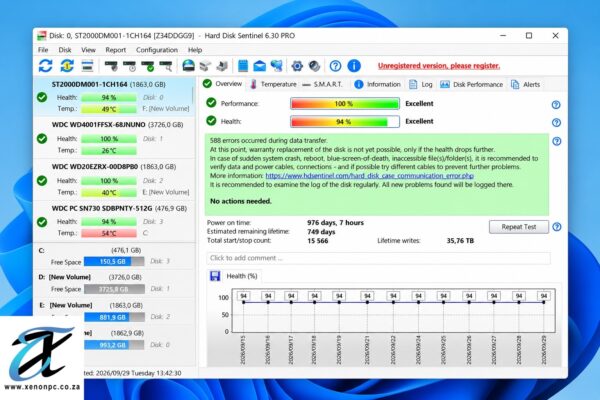Click the '15 566' start/stop count value
600x400 pixels.
point(318,241)
